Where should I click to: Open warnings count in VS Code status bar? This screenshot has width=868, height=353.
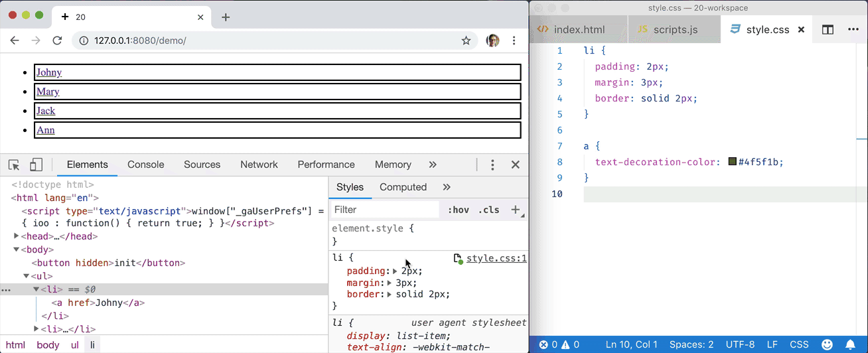point(571,344)
